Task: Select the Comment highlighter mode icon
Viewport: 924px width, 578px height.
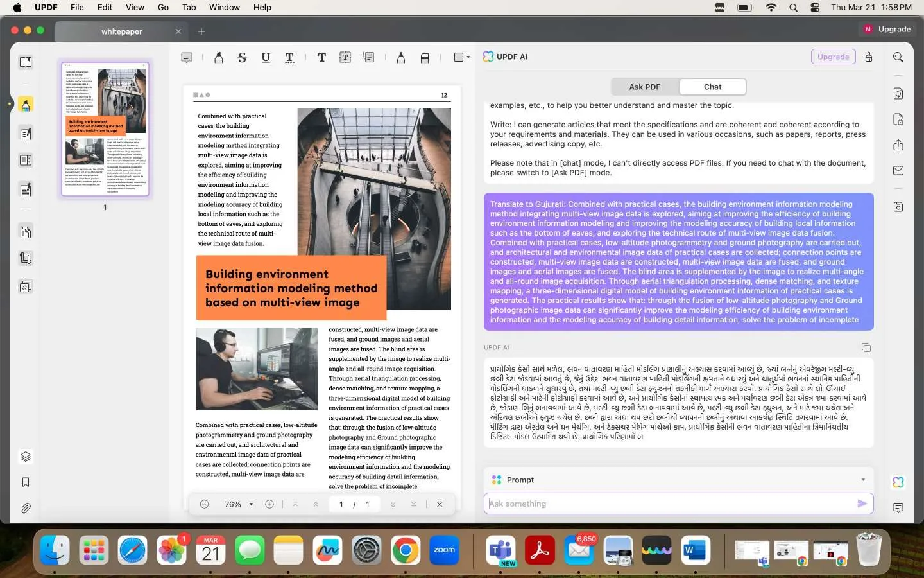Action: click(x=26, y=105)
